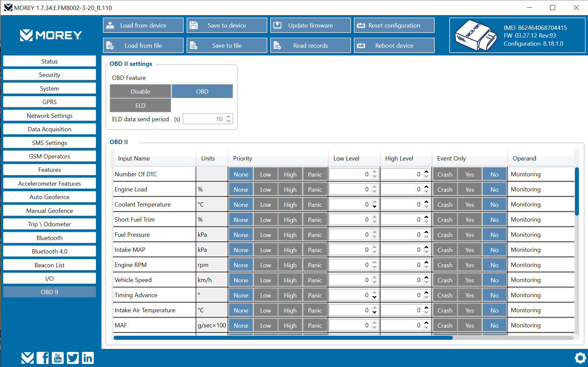Open the Data Acquisition section
This screenshot has height=367, width=588.
[x=49, y=129]
